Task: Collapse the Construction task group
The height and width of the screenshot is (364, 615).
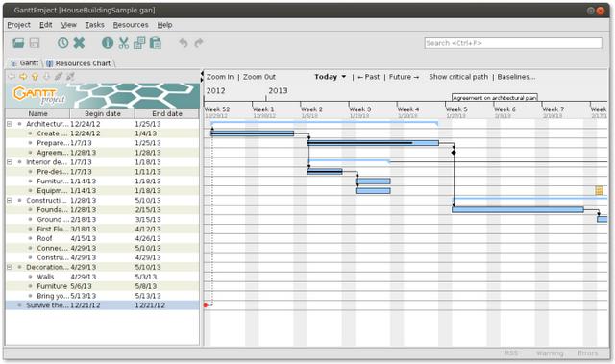Action: coord(10,200)
